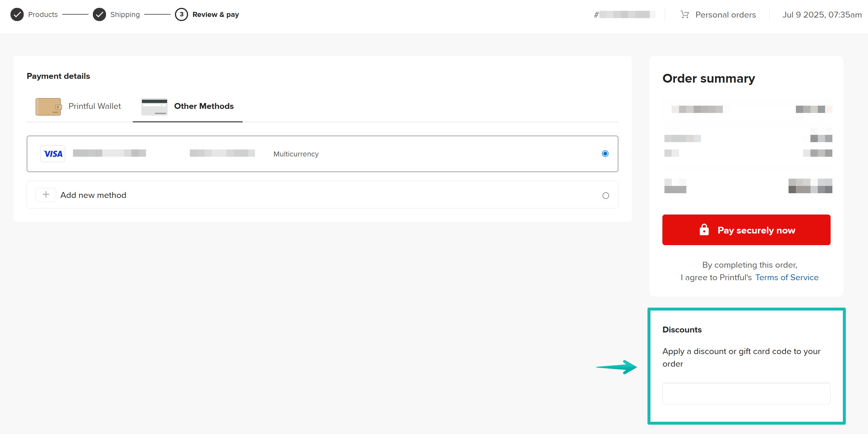Click the step 3 circle icon
This screenshot has height=434, width=868.
pyautogui.click(x=181, y=15)
